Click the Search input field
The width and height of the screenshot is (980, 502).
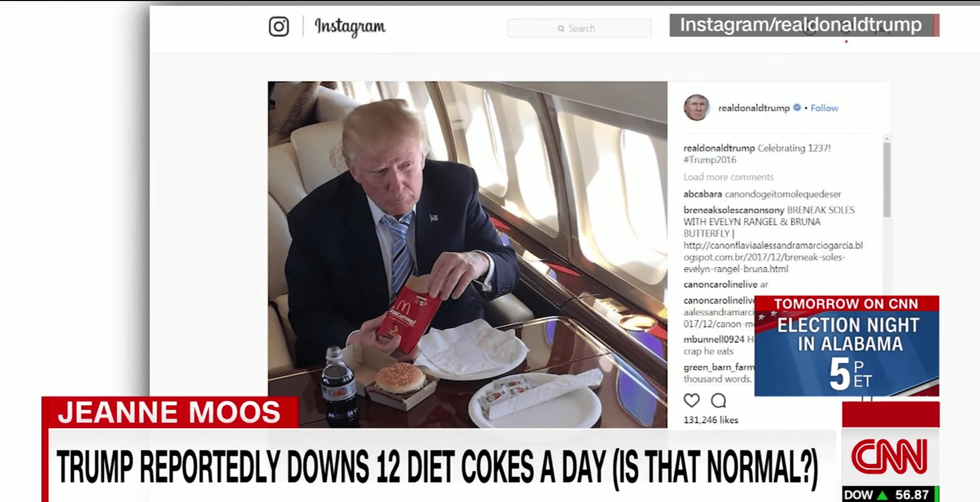[579, 29]
